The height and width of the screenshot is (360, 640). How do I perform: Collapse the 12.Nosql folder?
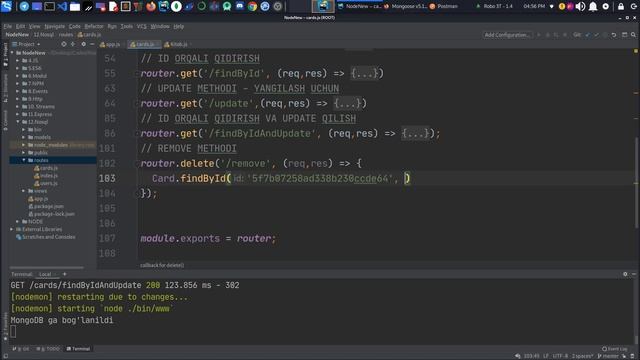18,122
